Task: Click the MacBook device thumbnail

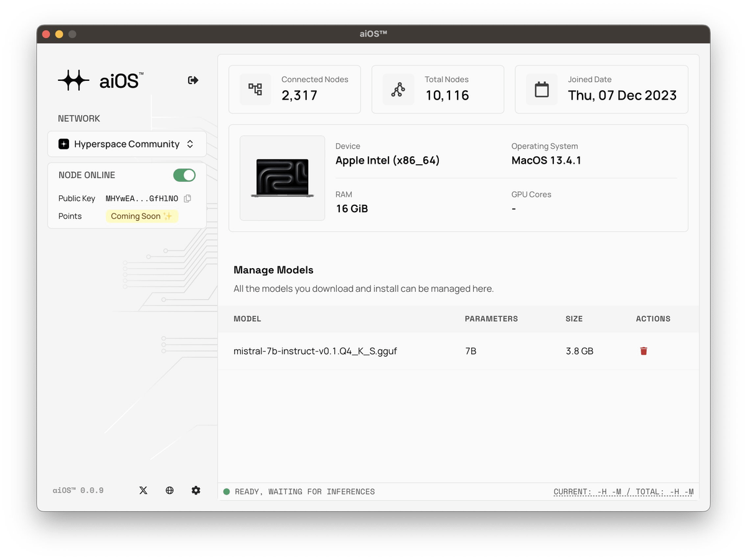Action: pos(282,178)
